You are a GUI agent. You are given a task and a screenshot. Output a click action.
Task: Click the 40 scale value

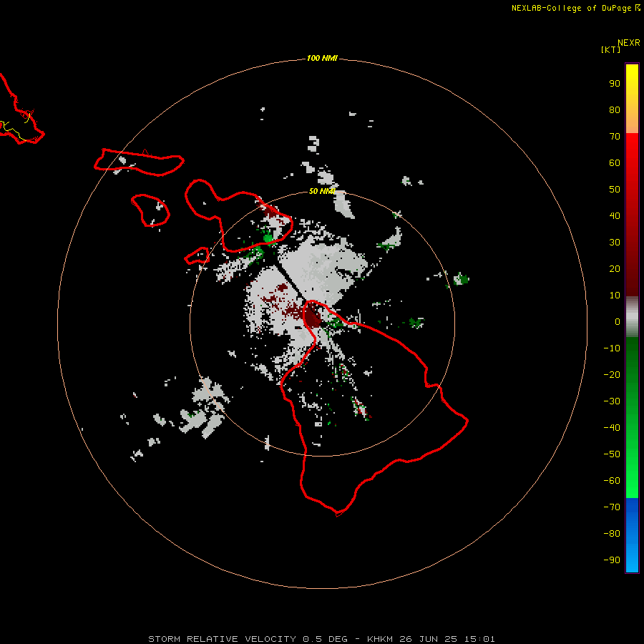[x=615, y=216]
